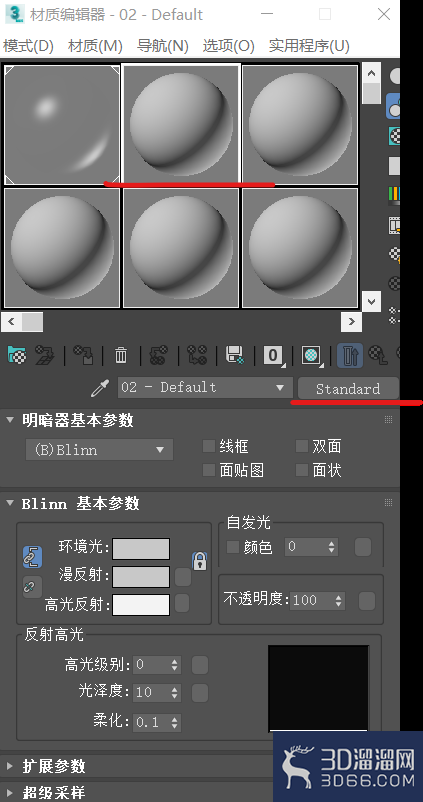This screenshot has width=423, height=802.
Task: Open the Material ID Channel 0 flyout
Action: click(273, 355)
